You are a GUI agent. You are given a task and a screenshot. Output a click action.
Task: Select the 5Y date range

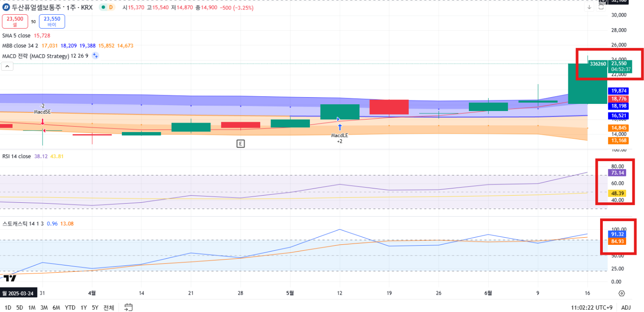point(95,308)
